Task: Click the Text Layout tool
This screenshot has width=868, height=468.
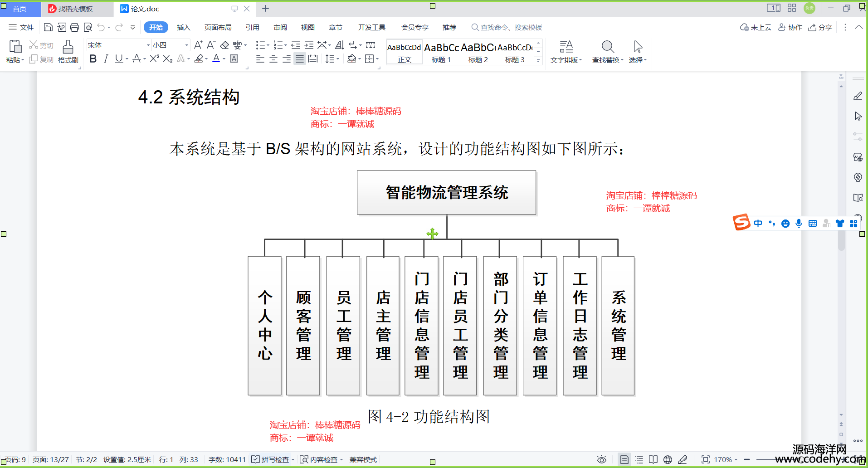Action: point(566,51)
